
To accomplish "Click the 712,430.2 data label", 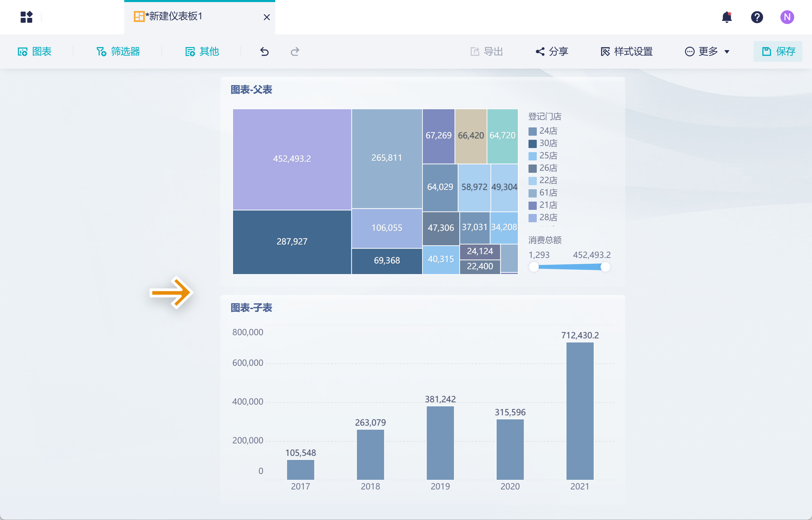I will coord(580,336).
